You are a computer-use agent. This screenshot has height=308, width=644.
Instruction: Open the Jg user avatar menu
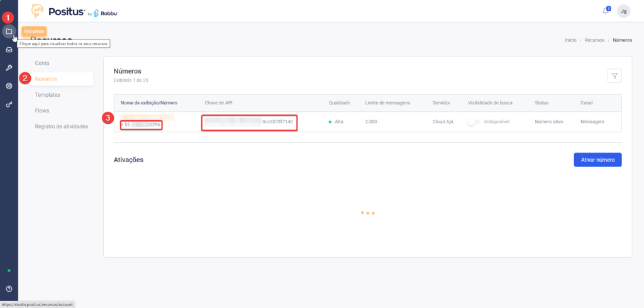point(623,11)
